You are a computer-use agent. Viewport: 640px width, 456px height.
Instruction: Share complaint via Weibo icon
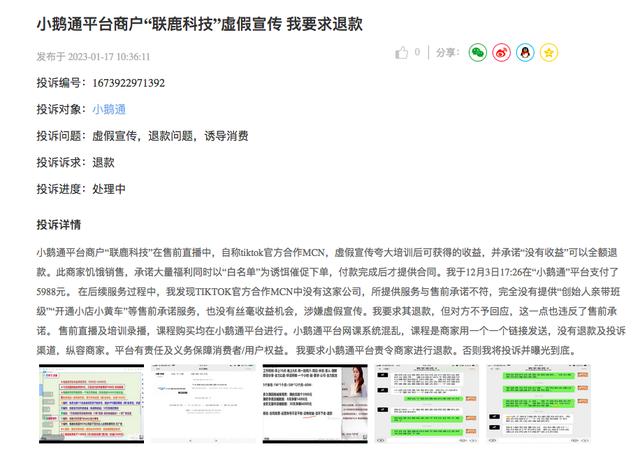[x=501, y=52]
